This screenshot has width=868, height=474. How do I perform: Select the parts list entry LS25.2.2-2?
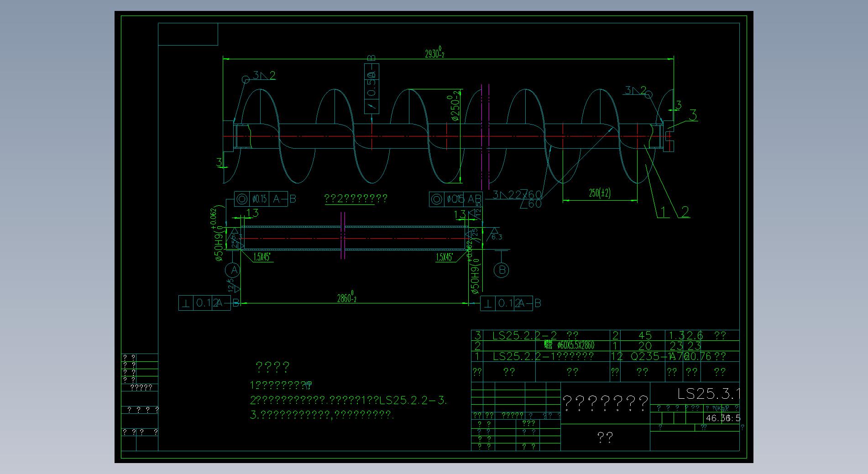pyautogui.click(x=525, y=335)
